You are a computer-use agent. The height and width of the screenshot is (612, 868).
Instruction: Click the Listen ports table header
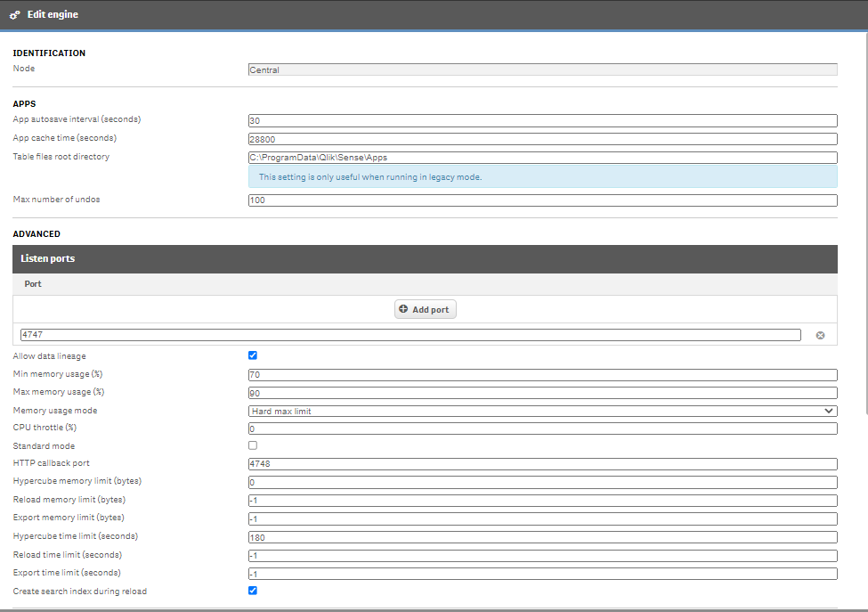[425, 259]
